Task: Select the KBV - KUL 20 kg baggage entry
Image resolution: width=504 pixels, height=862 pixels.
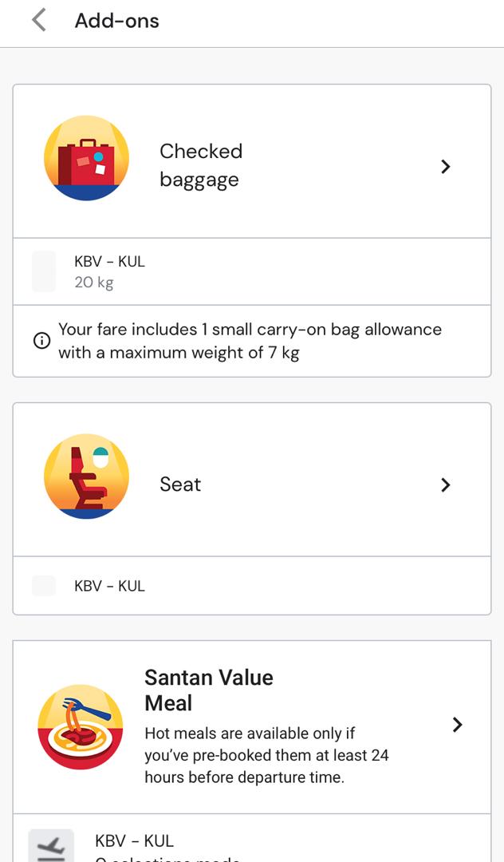Action: tap(110, 271)
